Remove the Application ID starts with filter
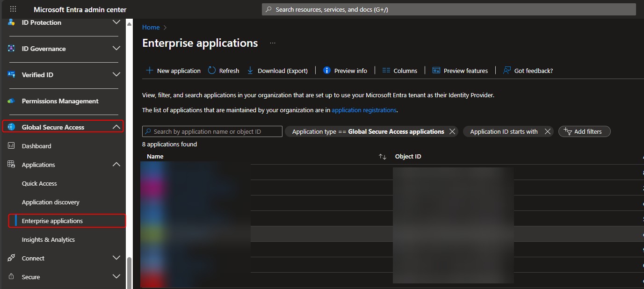Image resolution: width=644 pixels, height=289 pixels. (x=548, y=132)
